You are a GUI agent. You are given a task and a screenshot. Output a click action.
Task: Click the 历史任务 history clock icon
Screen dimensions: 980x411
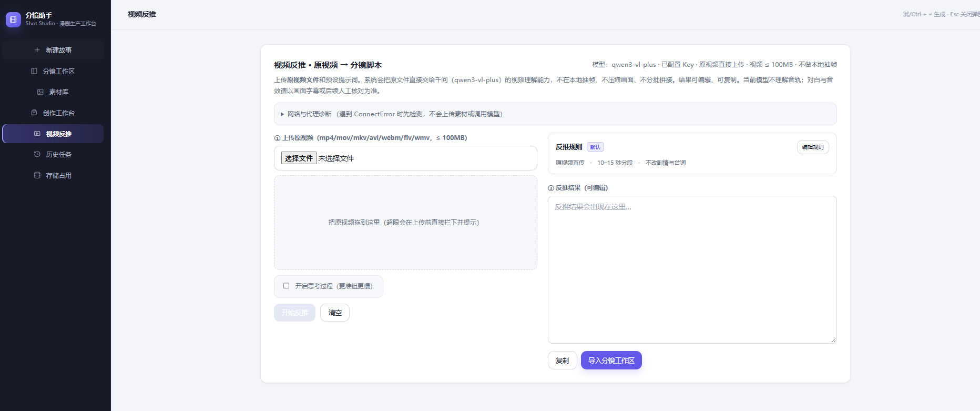click(37, 154)
